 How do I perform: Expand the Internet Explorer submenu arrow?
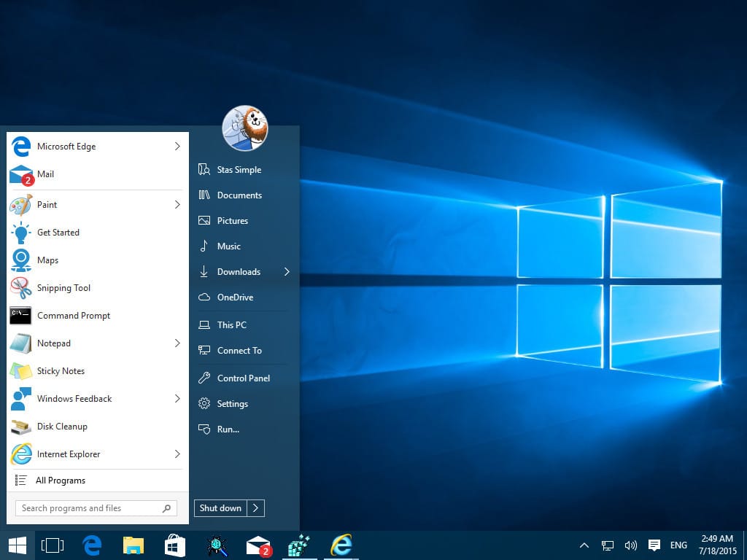pos(177,454)
